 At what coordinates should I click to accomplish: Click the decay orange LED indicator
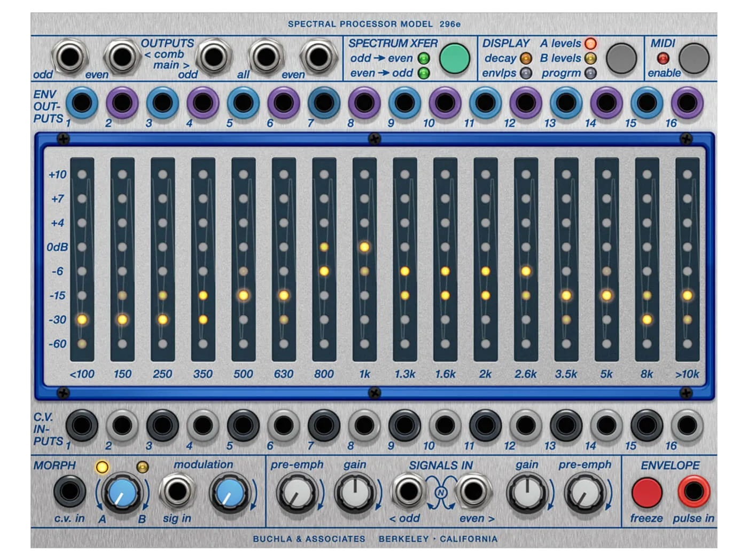tap(526, 58)
